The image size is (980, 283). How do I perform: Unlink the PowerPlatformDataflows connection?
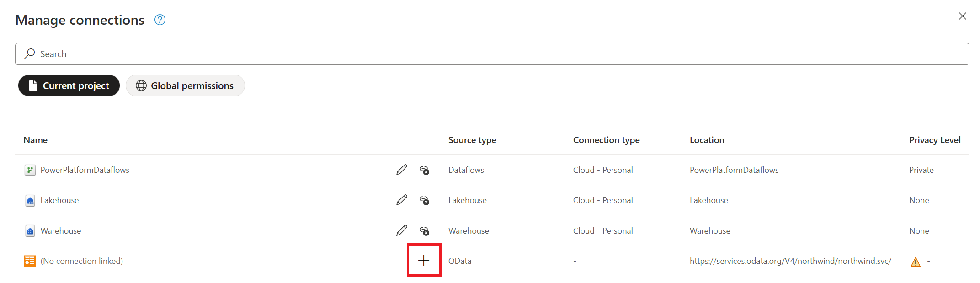pyautogui.click(x=424, y=170)
